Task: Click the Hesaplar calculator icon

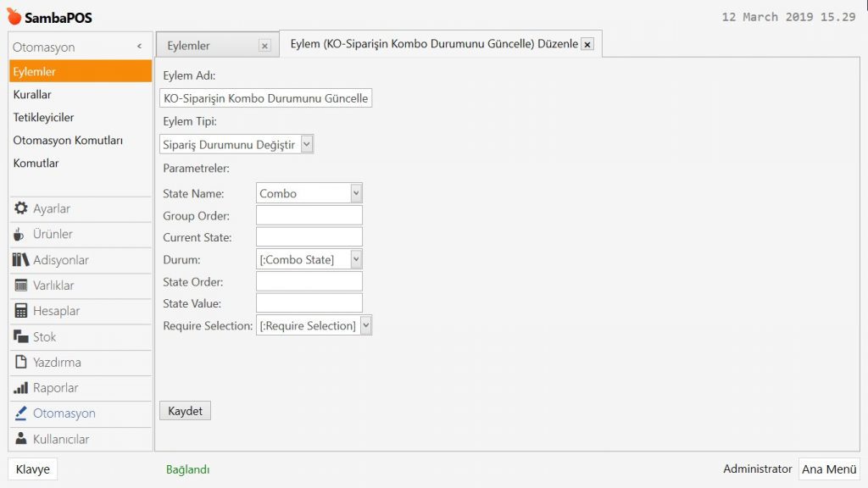Action: tap(21, 311)
